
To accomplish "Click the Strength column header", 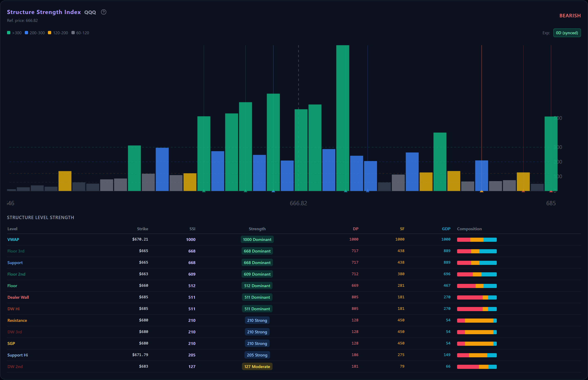I will (257, 229).
